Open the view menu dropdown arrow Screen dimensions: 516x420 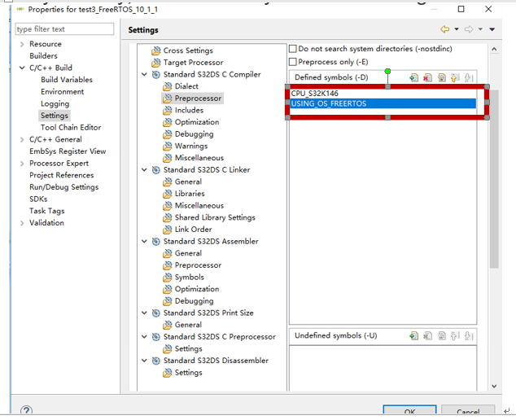pos(492,29)
